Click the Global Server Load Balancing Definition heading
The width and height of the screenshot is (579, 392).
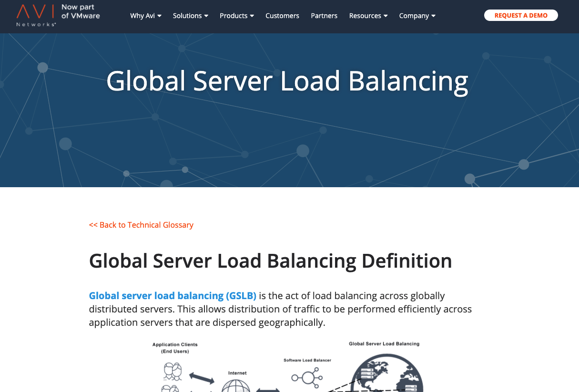tap(270, 261)
